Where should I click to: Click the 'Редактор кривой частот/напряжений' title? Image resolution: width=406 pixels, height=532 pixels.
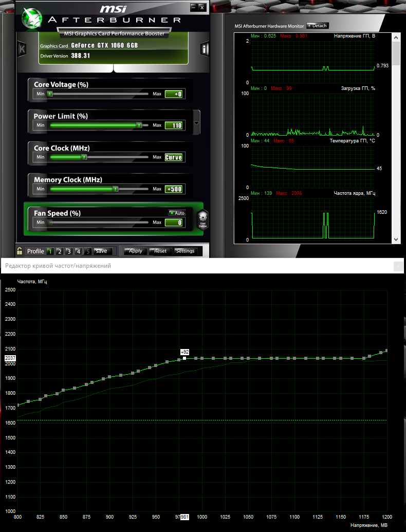58,266
